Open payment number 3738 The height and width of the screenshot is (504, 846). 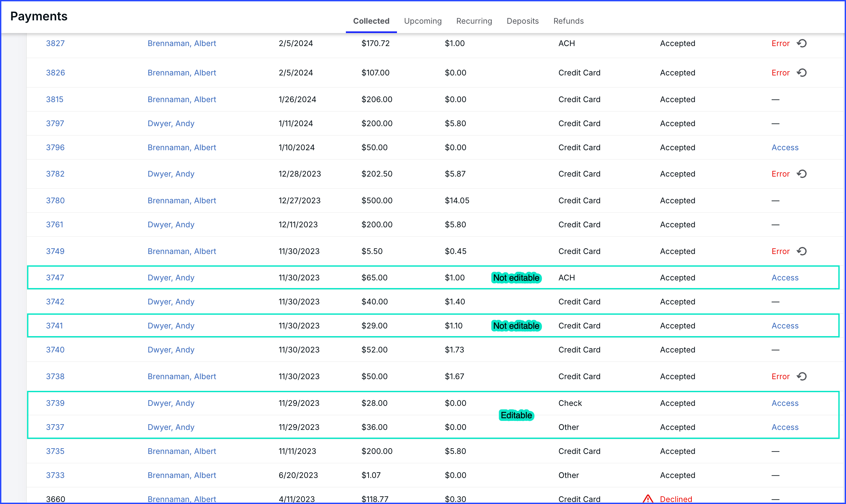pyautogui.click(x=55, y=376)
